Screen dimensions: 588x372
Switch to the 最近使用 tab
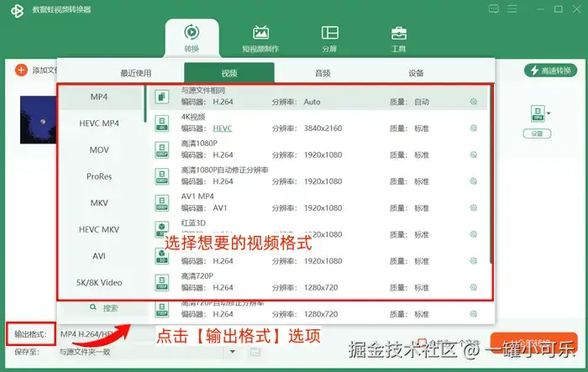click(x=136, y=73)
